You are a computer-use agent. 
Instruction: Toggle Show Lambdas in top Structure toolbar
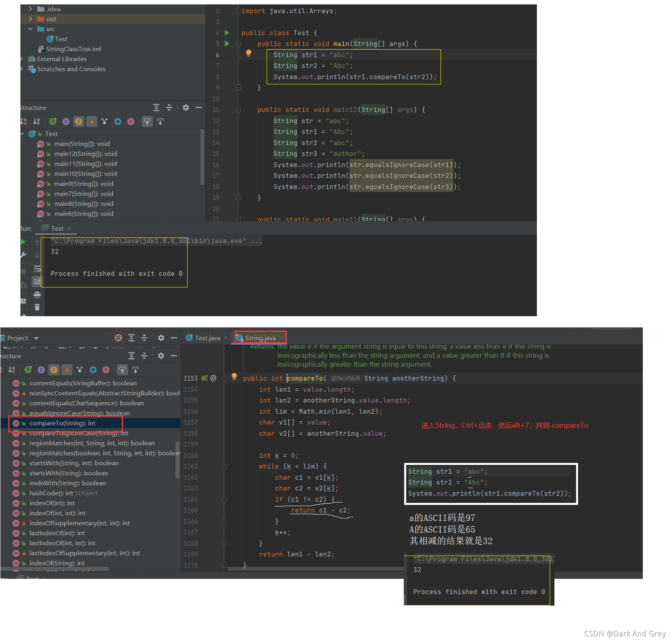[131, 122]
